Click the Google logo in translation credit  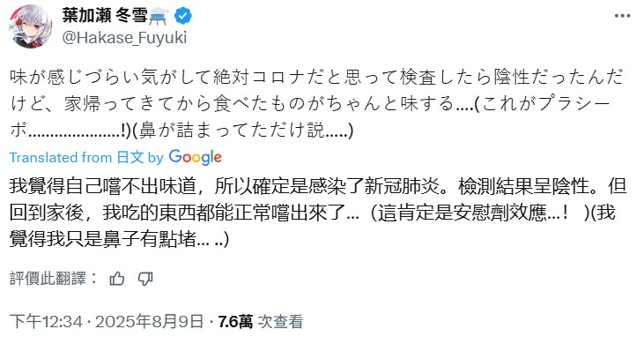pyautogui.click(x=195, y=157)
